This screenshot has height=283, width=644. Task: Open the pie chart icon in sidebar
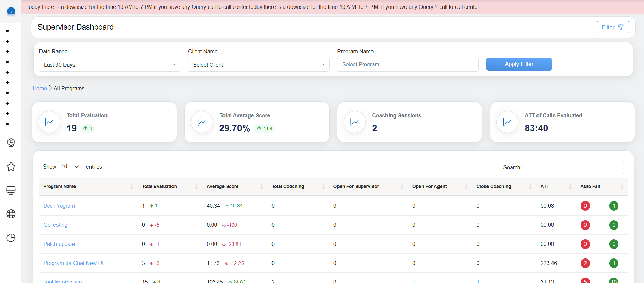[11, 238]
